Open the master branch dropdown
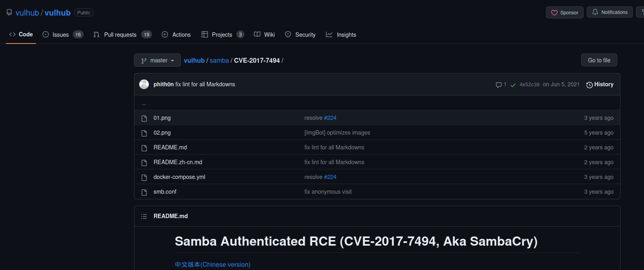 (157, 60)
